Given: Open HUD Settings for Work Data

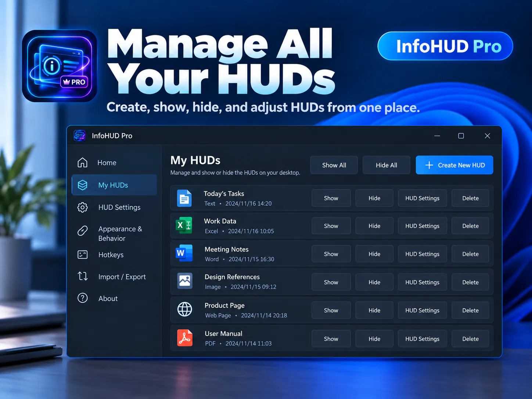Looking at the screenshot, I should point(423,226).
